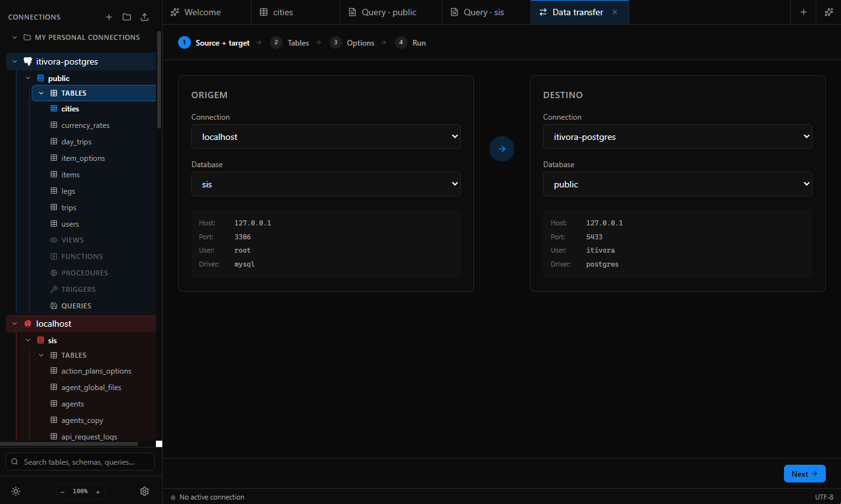
Task: Click the export connections icon in Connections header
Action: click(144, 17)
